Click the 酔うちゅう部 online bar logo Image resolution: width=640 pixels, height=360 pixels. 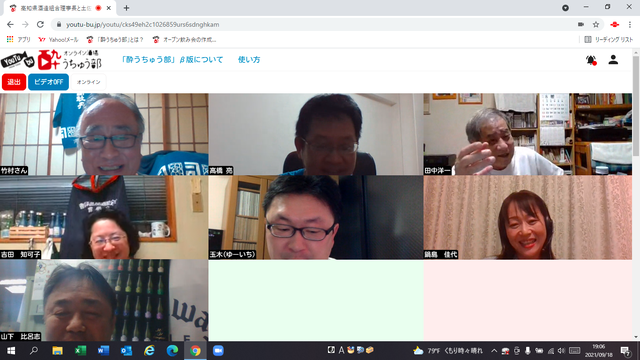coord(69,60)
